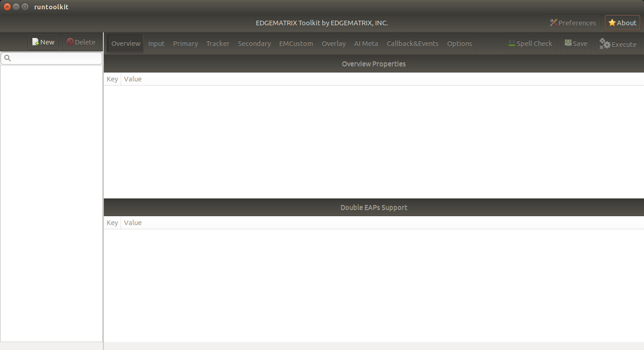Open the About dialog
The height and width of the screenshot is (350, 644).
(x=622, y=23)
